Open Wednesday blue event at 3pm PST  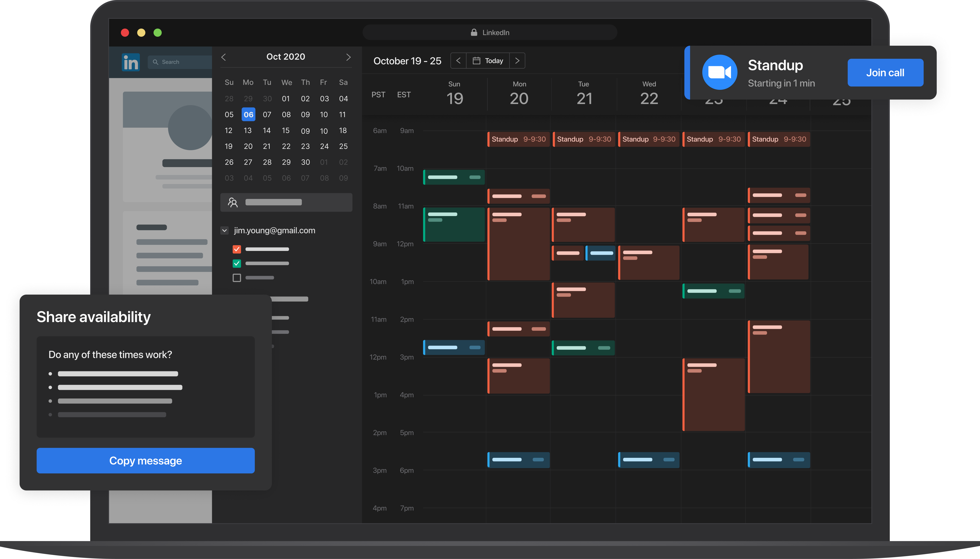tap(648, 460)
